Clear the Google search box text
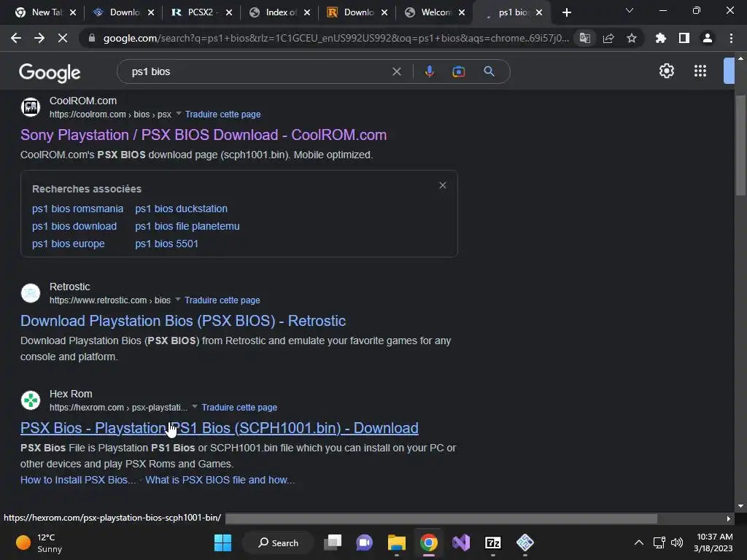 point(396,71)
